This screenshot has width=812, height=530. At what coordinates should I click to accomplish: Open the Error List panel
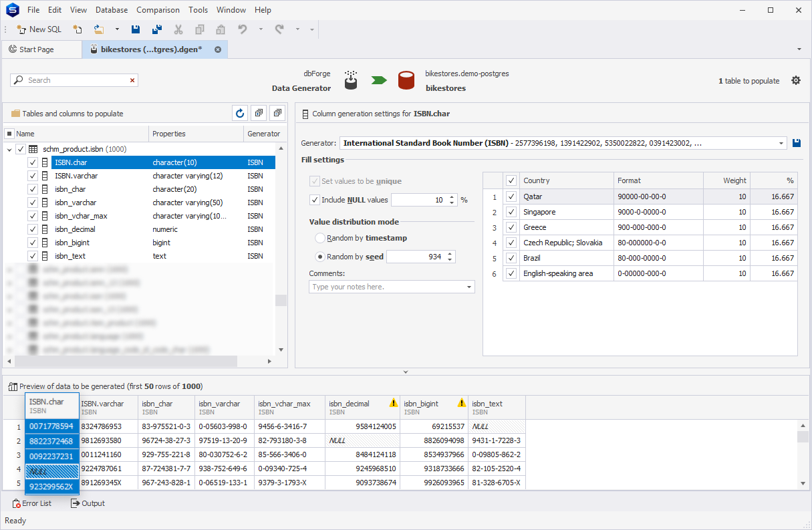click(x=31, y=503)
